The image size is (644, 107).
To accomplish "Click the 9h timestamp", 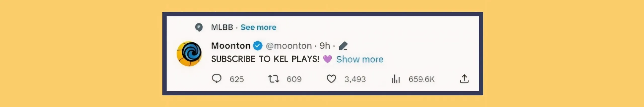I will [325, 46].
